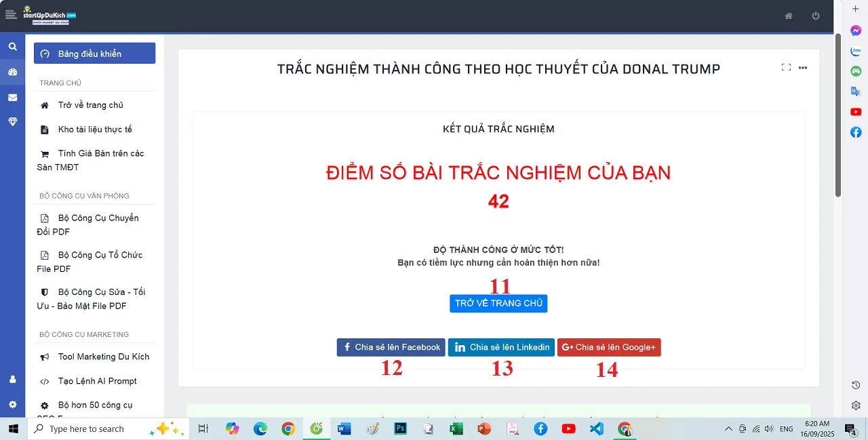Open Copilot from the taskbar

[233, 428]
